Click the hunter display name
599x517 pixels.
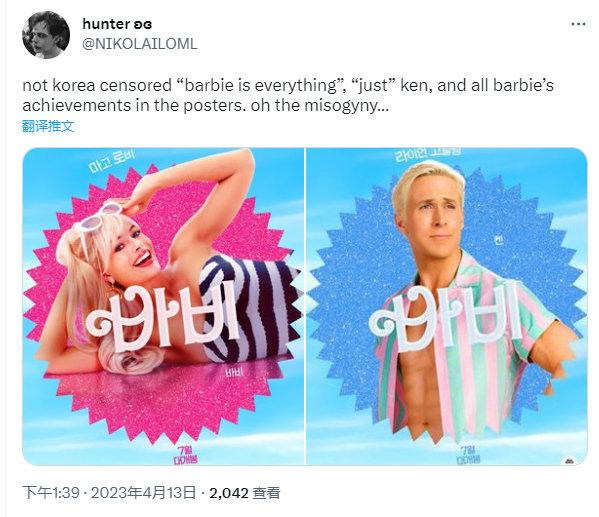point(106,24)
